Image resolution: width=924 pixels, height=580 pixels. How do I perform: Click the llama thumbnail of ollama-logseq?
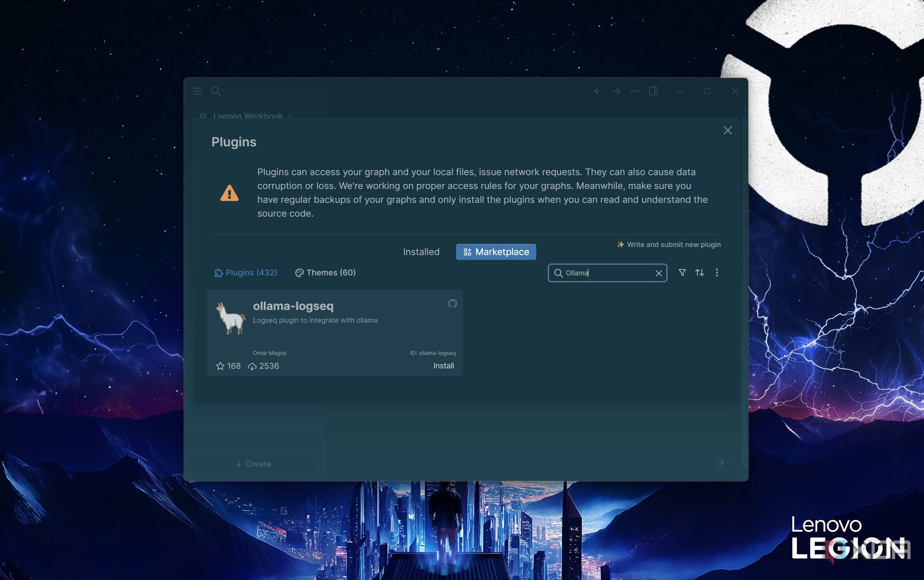click(230, 318)
